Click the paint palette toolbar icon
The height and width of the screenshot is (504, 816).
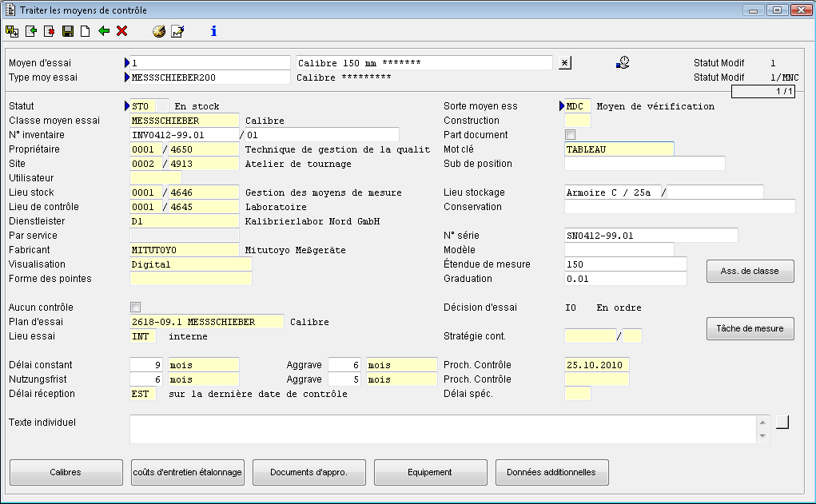tap(158, 31)
